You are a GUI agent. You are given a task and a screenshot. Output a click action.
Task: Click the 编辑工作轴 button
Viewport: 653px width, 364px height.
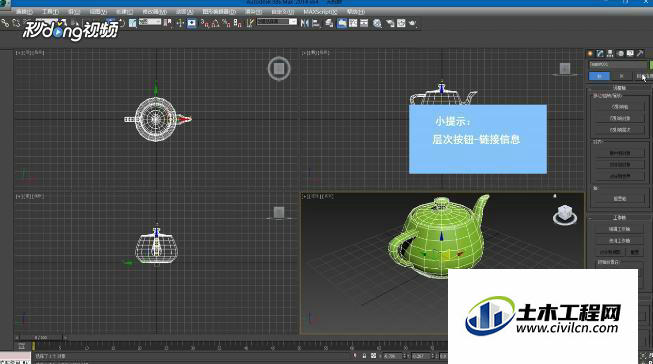(x=620, y=229)
